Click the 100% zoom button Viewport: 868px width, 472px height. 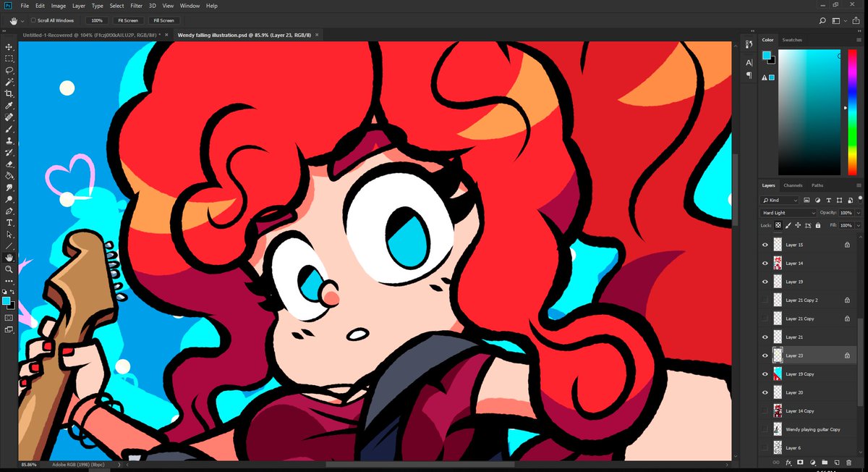click(x=96, y=20)
